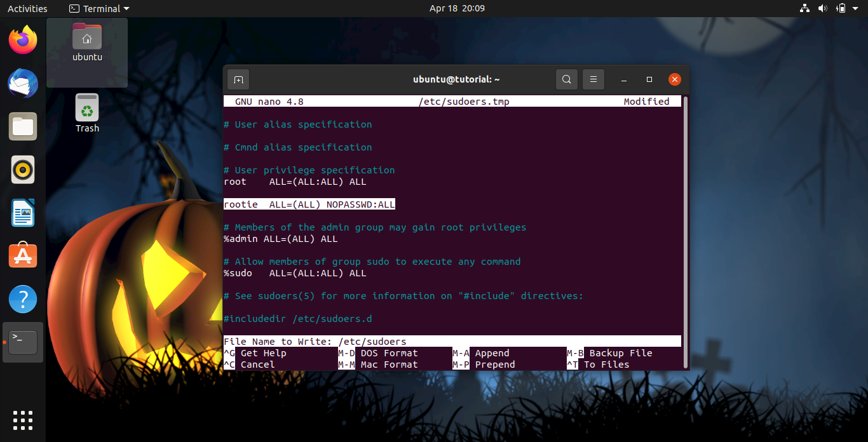Open Thunderbird mail from the dock

(x=22, y=83)
